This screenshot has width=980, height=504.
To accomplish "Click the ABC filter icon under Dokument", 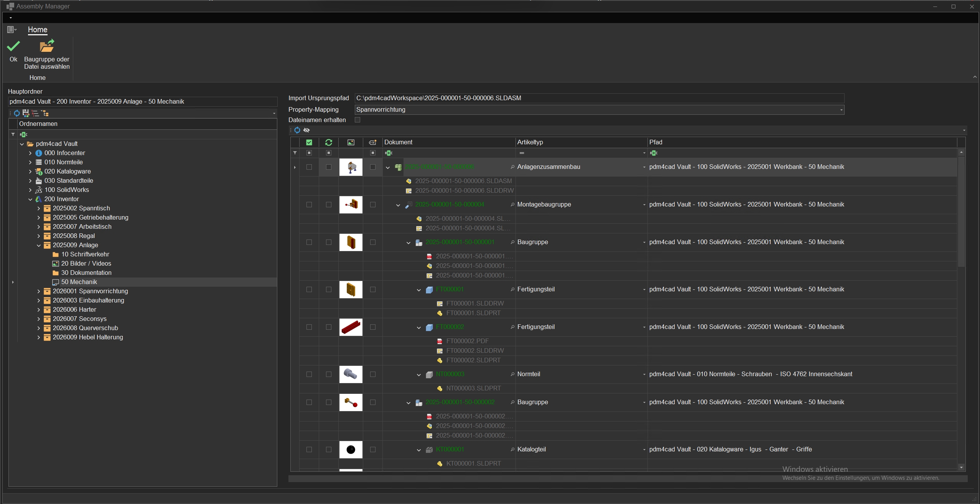I will (x=389, y=153).
